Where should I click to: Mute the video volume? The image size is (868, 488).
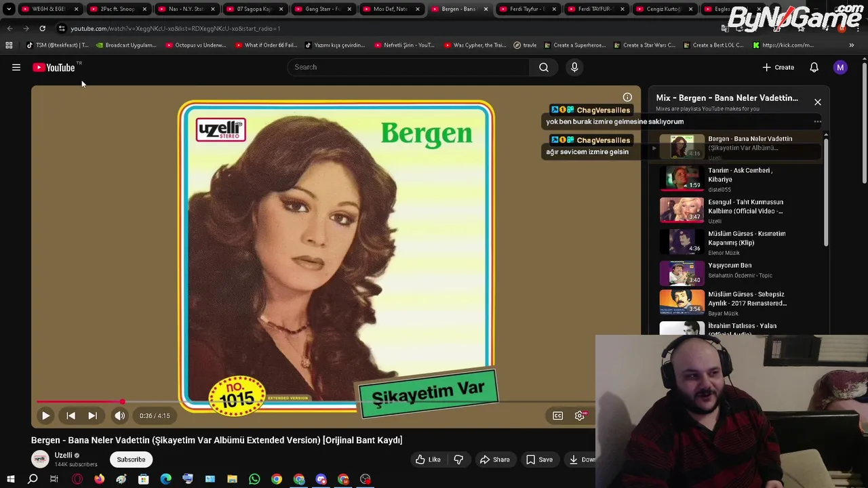[x=119, y=415]
